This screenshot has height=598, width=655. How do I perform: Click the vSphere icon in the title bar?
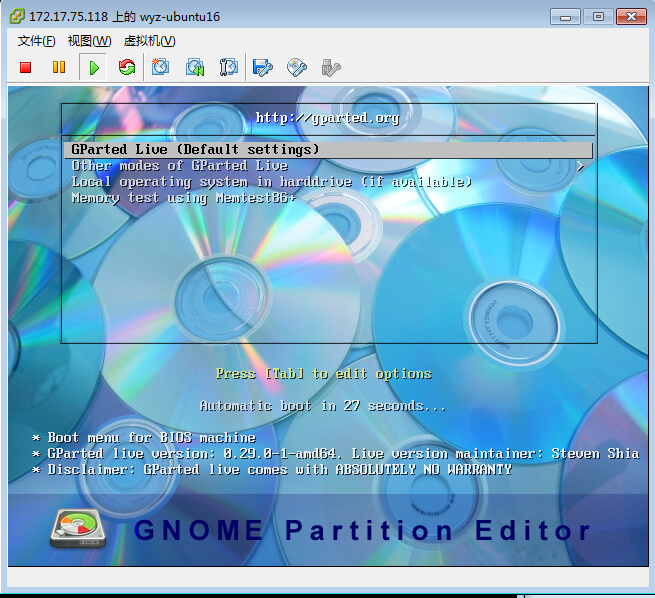pos(17,17)
